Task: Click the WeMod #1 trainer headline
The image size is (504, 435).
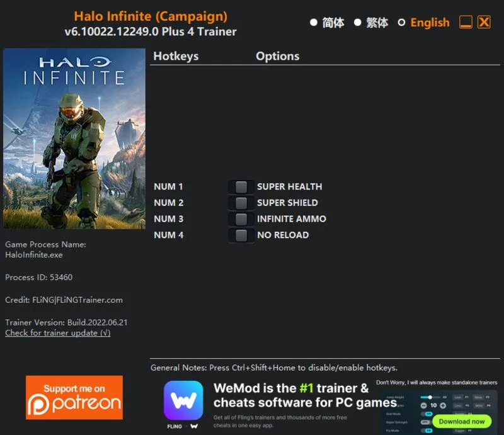Action: [306, 395]
